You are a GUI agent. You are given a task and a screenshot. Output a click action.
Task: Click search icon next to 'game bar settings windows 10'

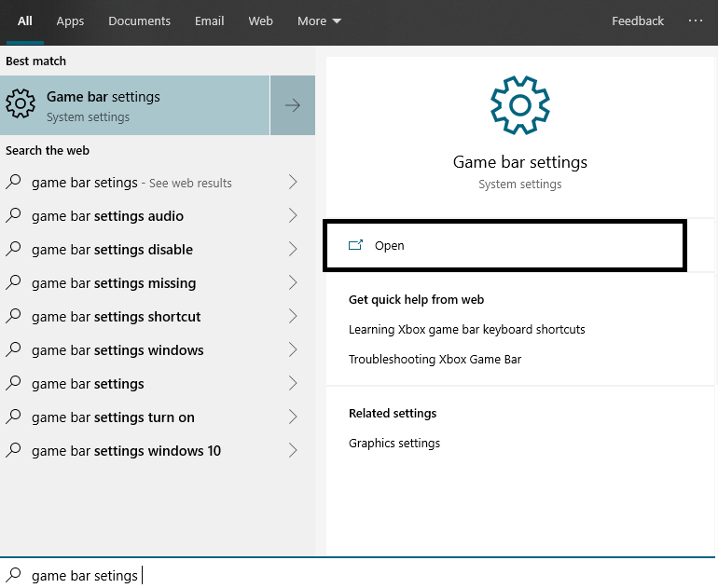(x=14, y=450)
